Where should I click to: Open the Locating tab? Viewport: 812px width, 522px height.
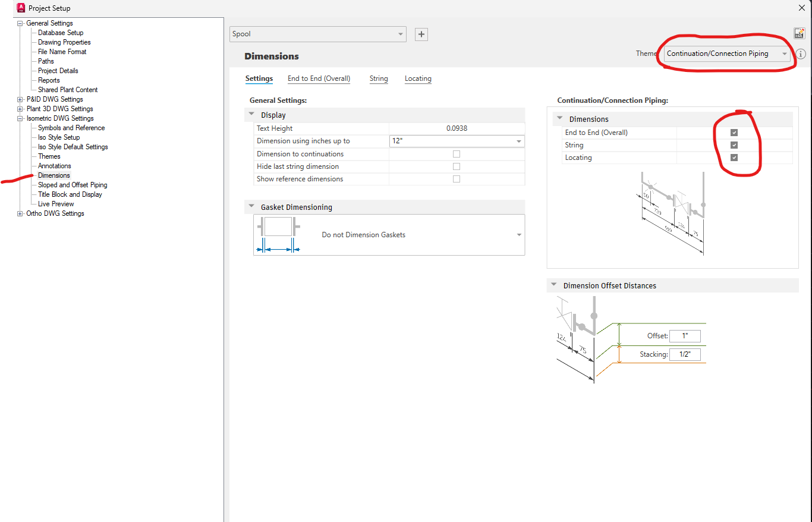[x=418, y=78]
